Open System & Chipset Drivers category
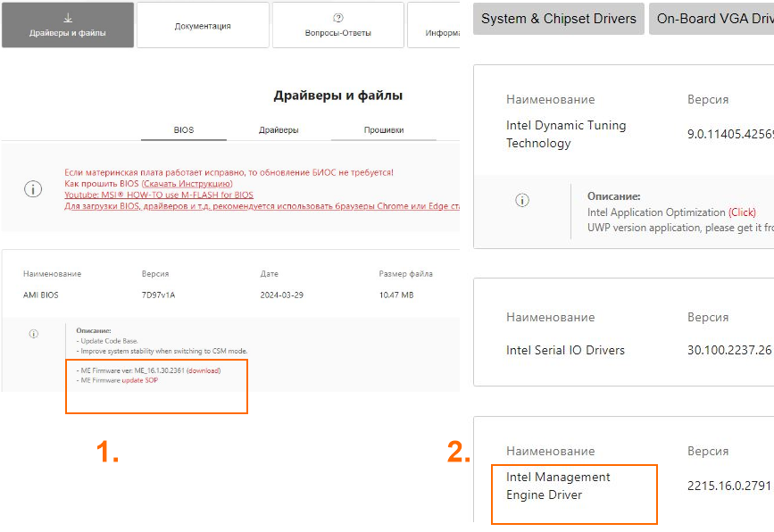Viewport: 774px width, 532px height. [559, 19]
